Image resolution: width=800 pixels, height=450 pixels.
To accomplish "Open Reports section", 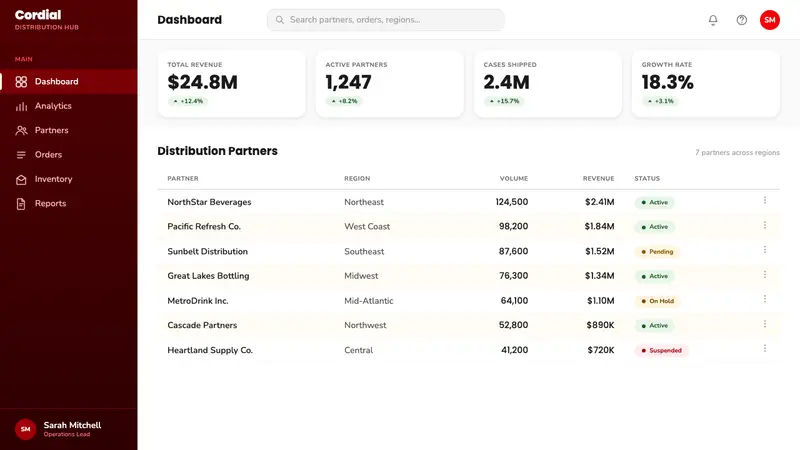I will pos(68,204).
